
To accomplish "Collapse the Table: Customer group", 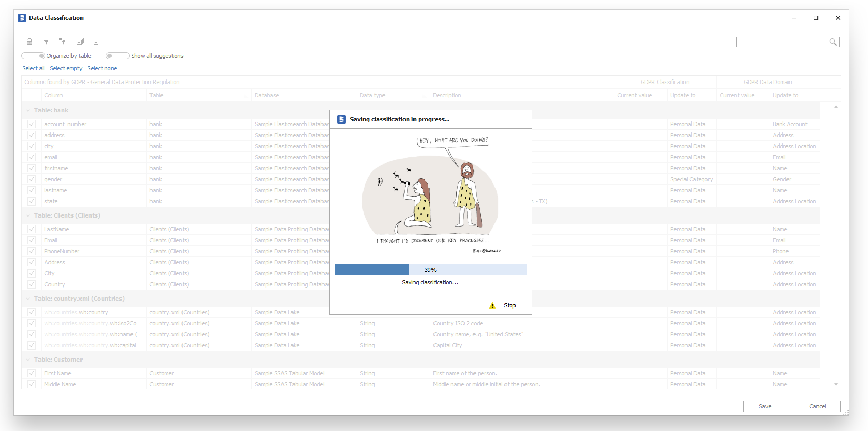I will click(28, 360).
